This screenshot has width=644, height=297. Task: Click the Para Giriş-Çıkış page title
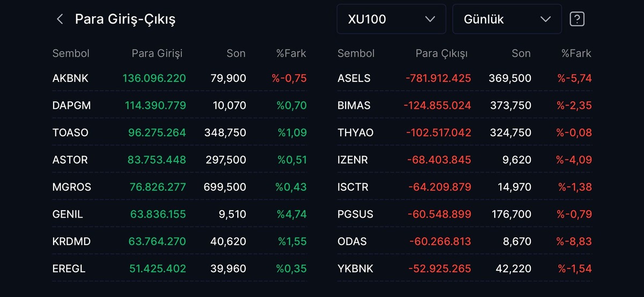tap(125, 19)
